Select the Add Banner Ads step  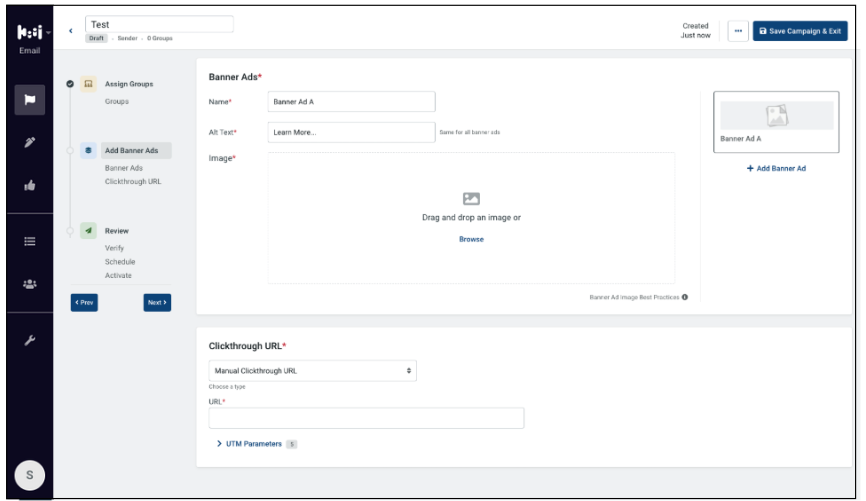point(136,150)
